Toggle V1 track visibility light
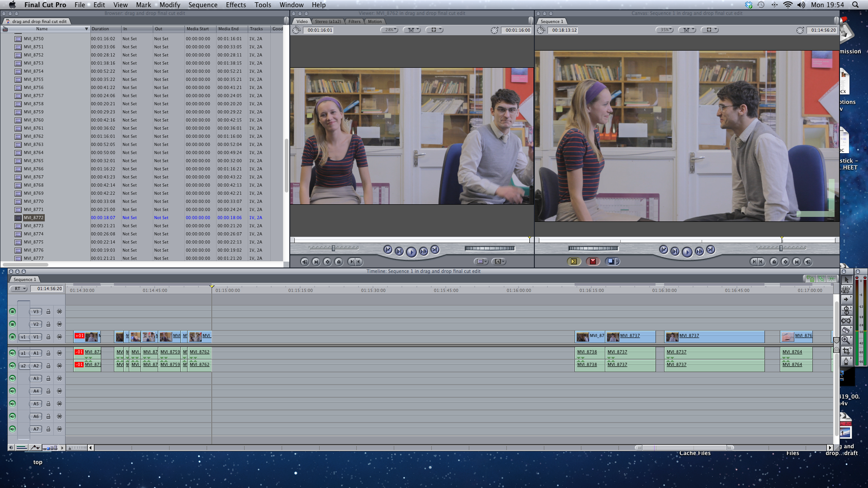Screen dimensions: 868x488 point(13,337)
